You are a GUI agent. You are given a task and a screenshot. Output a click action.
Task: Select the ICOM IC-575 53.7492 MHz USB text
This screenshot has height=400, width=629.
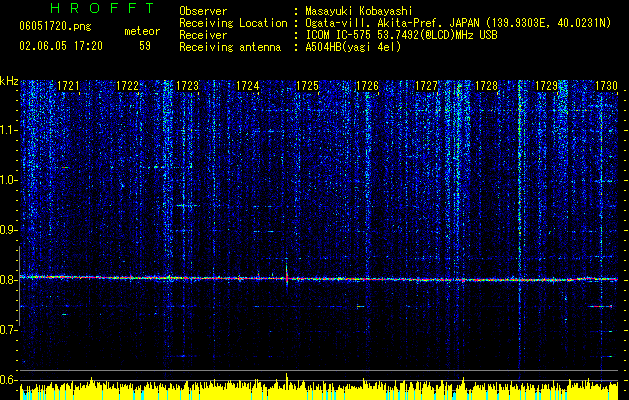[x=401, y=35]
